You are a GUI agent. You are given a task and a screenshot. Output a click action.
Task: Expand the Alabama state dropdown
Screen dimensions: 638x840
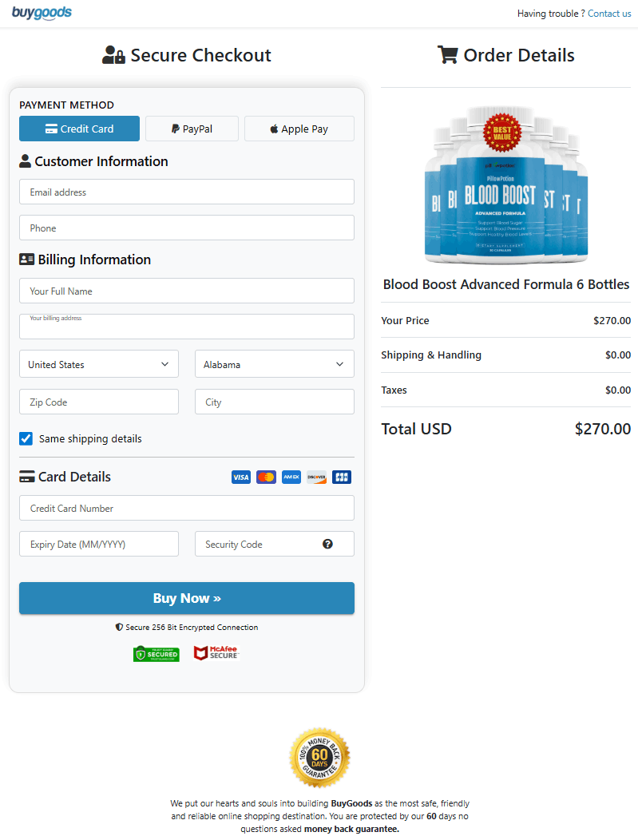click(274, 364)
